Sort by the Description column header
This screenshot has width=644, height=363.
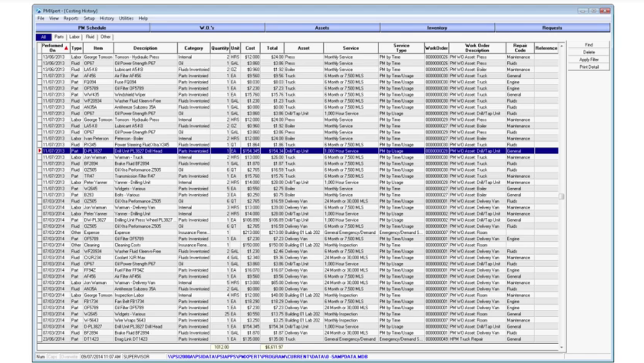145,48
